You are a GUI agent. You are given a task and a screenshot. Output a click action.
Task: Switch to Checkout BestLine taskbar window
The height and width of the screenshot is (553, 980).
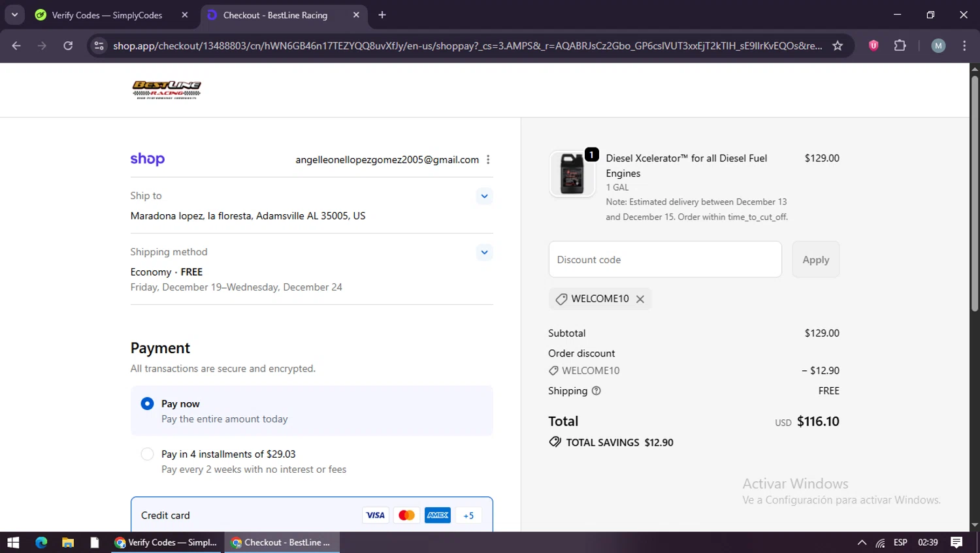click(282, 543)
